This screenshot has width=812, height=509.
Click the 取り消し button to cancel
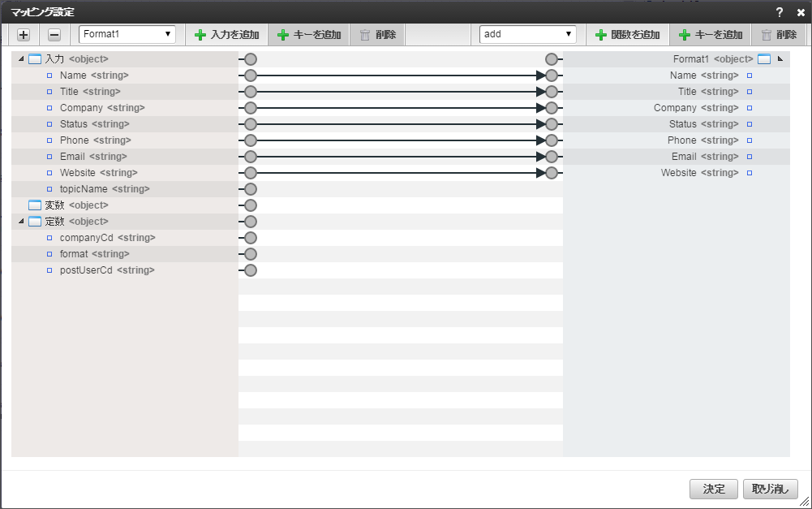tap(768, 489)
